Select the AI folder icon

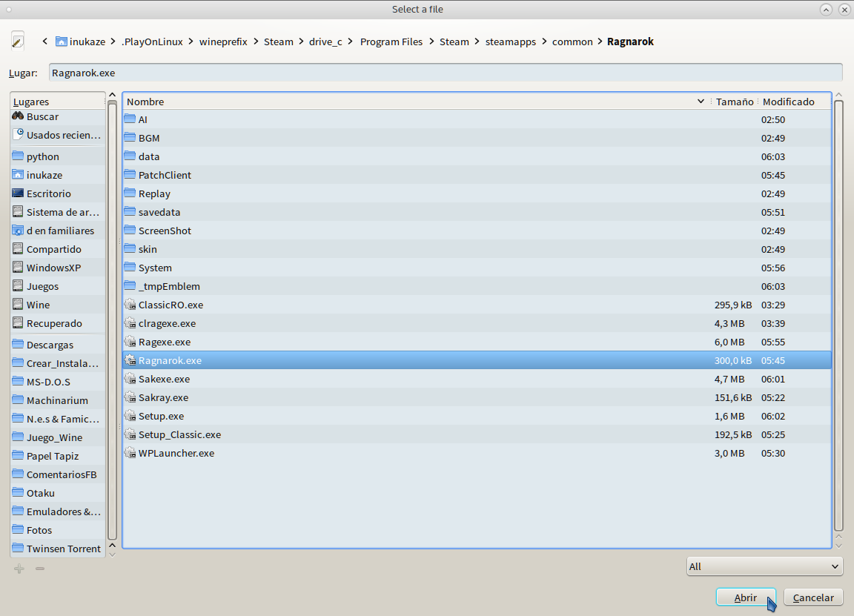tap(130, 119)
